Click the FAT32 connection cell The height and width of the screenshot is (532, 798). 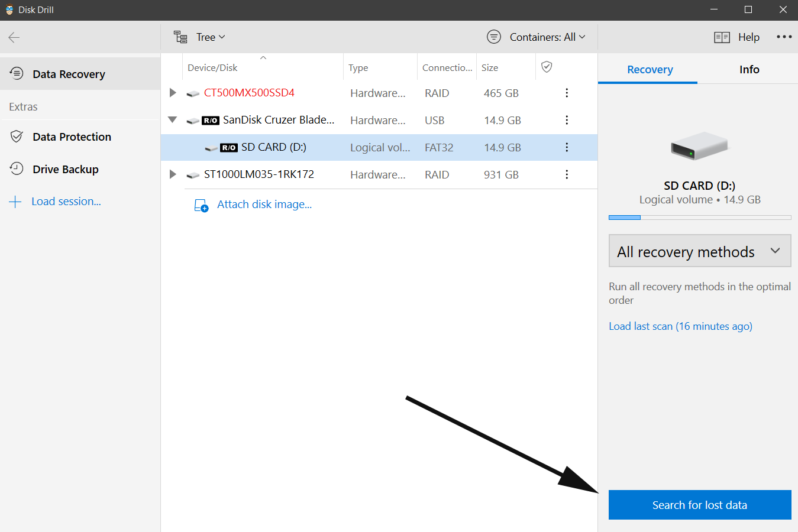tap(439, 148)
